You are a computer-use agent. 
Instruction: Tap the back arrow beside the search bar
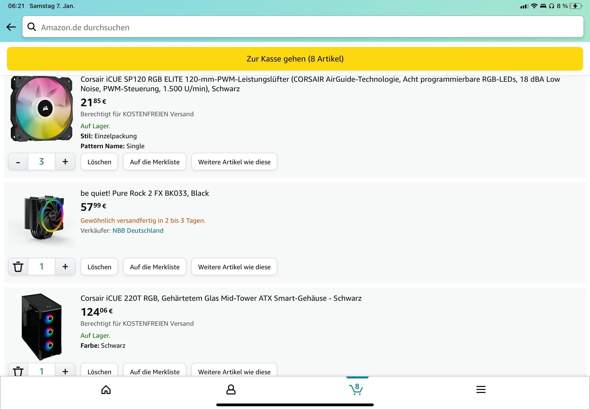(11, 27)
